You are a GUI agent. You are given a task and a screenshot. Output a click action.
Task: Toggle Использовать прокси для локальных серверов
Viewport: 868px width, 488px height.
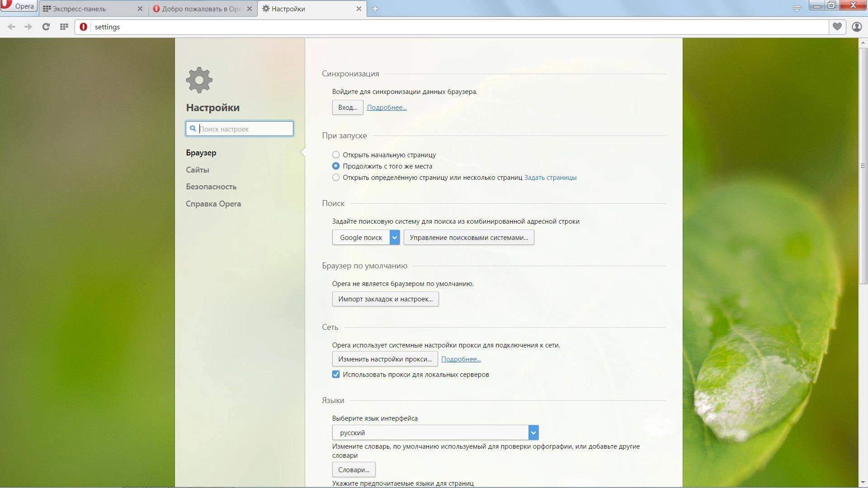tap(335, 374)
